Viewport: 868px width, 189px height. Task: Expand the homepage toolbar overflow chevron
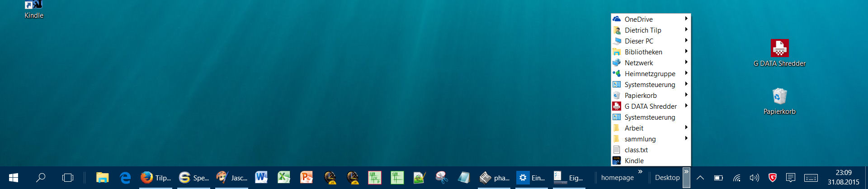[640, 172]
